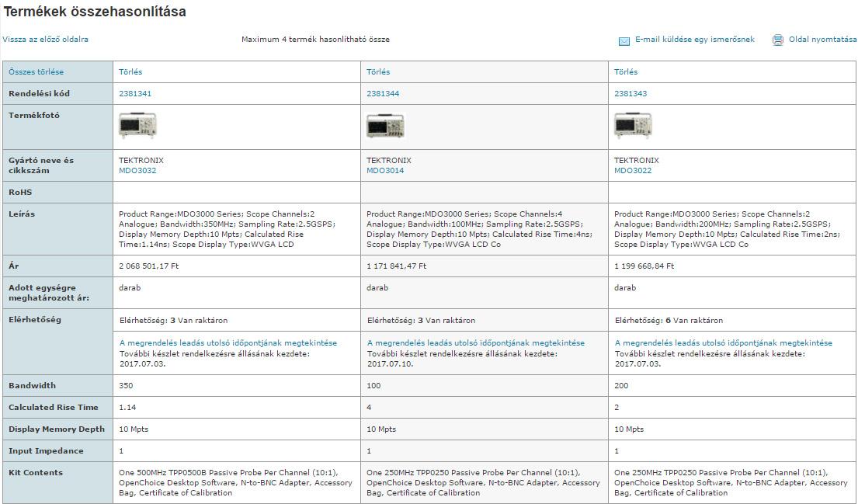Click 'Összes törlése' to clear all
Screen dimensions: 865x504
coord(36,71)
